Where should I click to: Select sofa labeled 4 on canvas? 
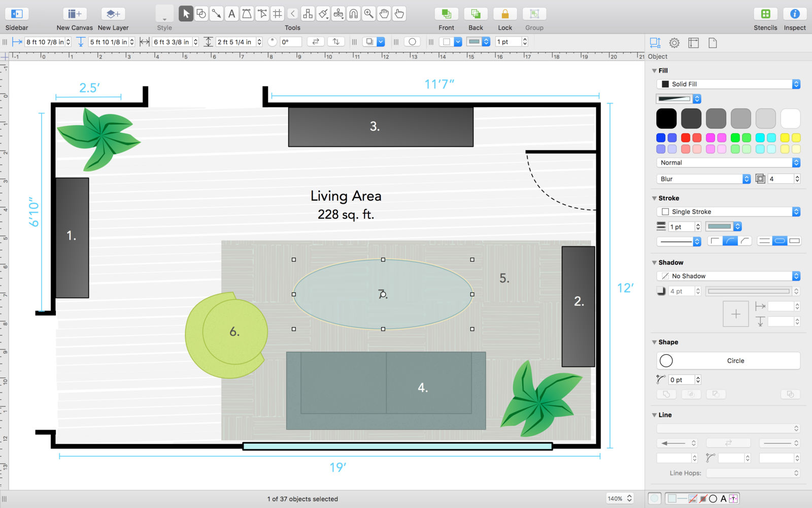tap(386, 390)
